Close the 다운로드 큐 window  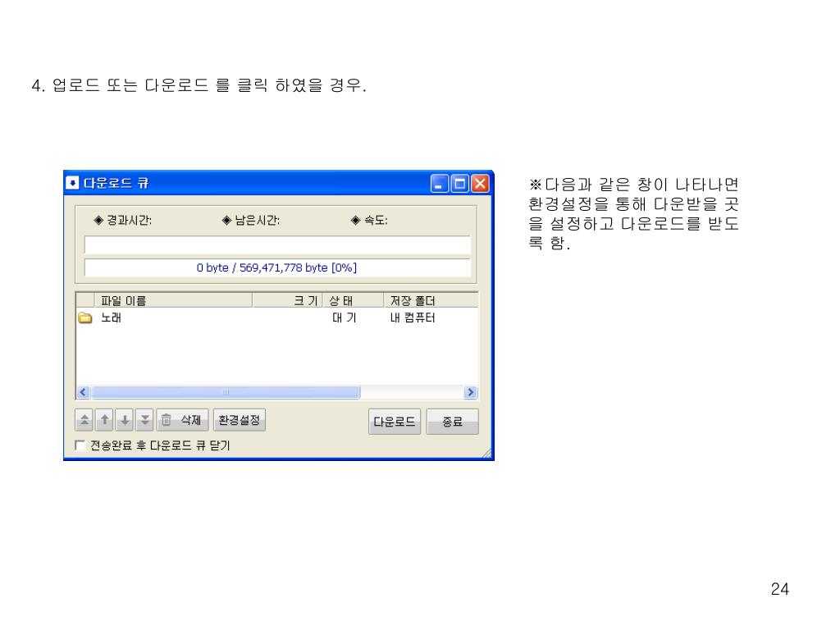tap(480, 184)
